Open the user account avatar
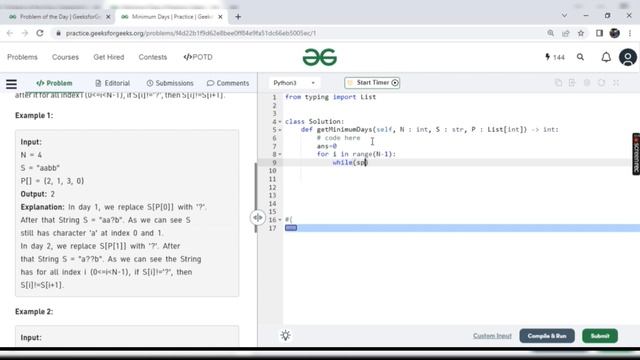This screenshot has width=640, height=360. coord(628,57)
